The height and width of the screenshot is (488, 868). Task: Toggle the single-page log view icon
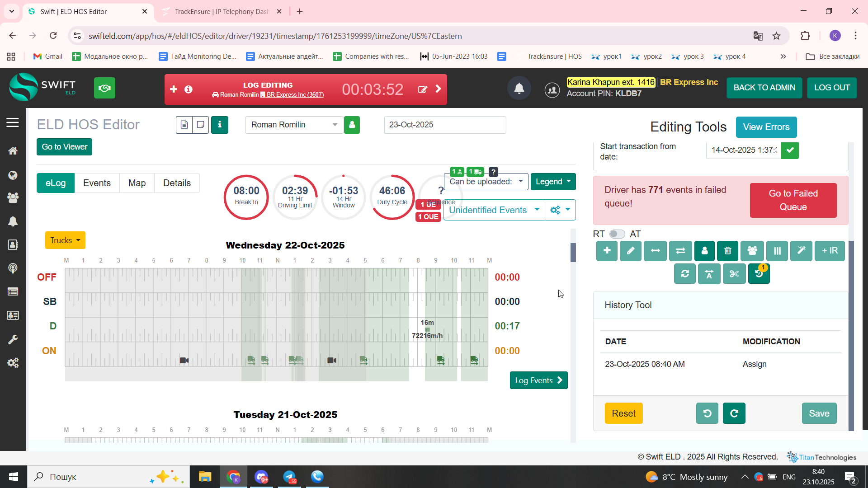(x=184, y=125)
